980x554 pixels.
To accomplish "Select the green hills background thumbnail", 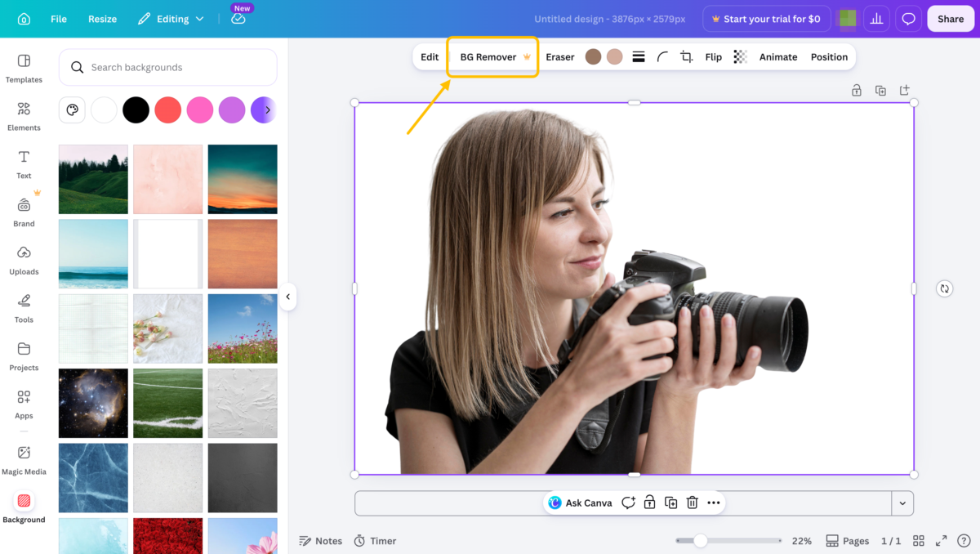I will (x=93, y=179).
